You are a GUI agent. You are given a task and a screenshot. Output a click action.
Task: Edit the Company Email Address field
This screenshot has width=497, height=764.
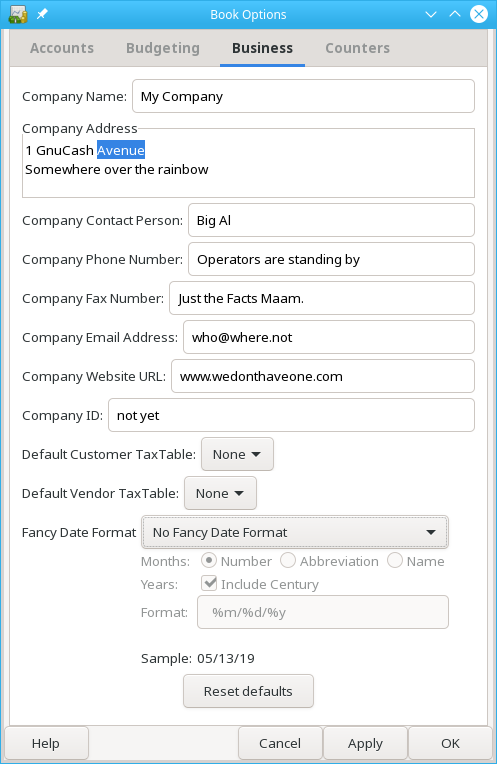click(x=329, y=337)
